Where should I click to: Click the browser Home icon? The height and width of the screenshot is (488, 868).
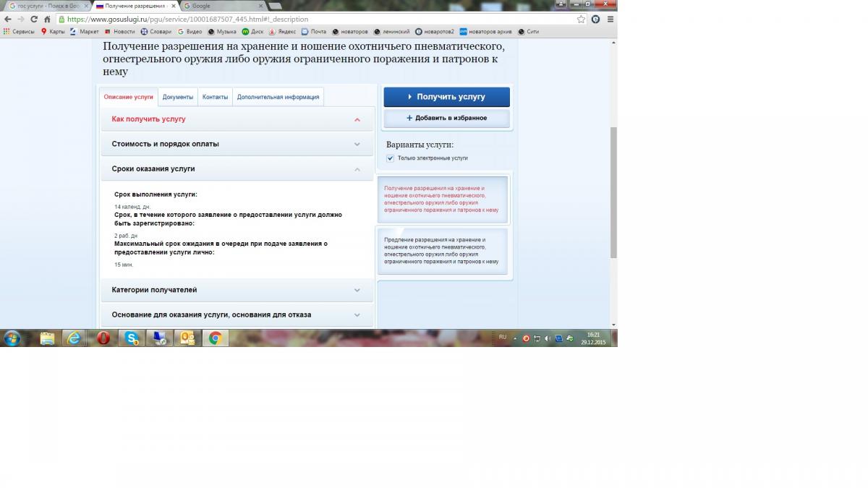point(47,20)
